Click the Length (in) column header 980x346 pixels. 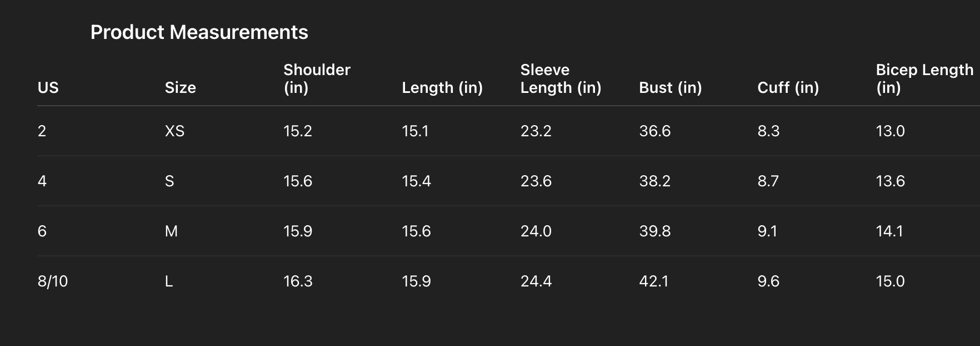pyautogui.click(x=442, y=87)
